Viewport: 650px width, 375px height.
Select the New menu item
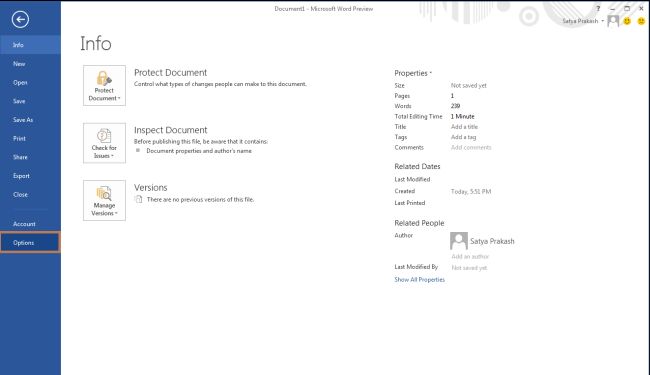pyautogui.click(x=30, y=64)
